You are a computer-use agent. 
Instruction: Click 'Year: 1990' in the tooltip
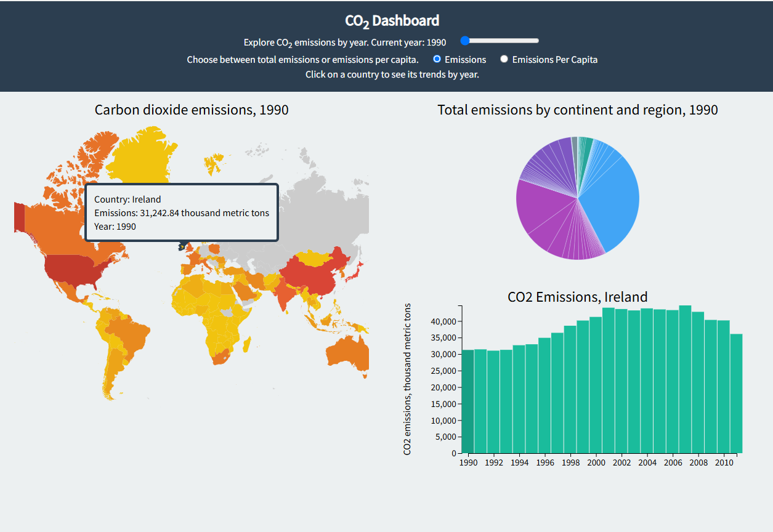point(115,227)
